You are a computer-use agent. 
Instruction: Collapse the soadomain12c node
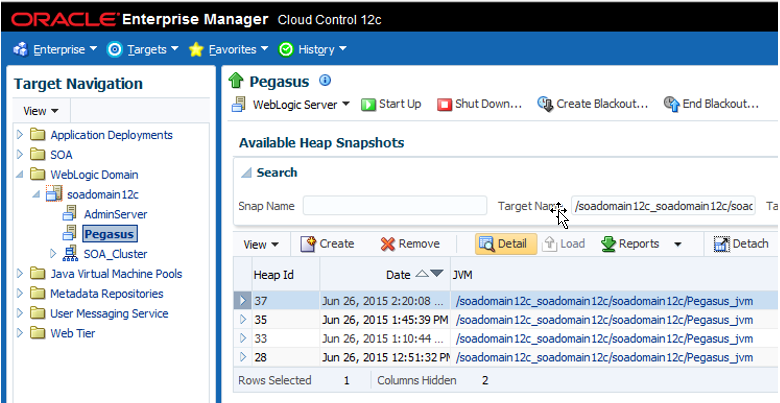pos(36,195)
